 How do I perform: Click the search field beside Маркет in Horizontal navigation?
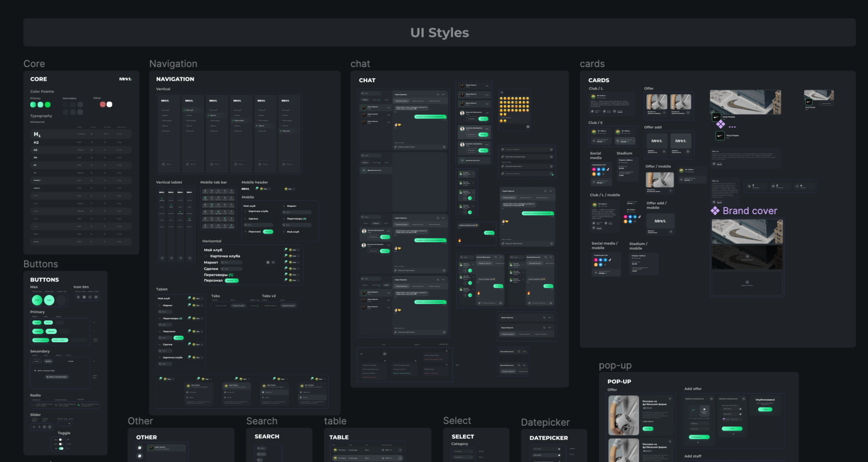(231, 263)
